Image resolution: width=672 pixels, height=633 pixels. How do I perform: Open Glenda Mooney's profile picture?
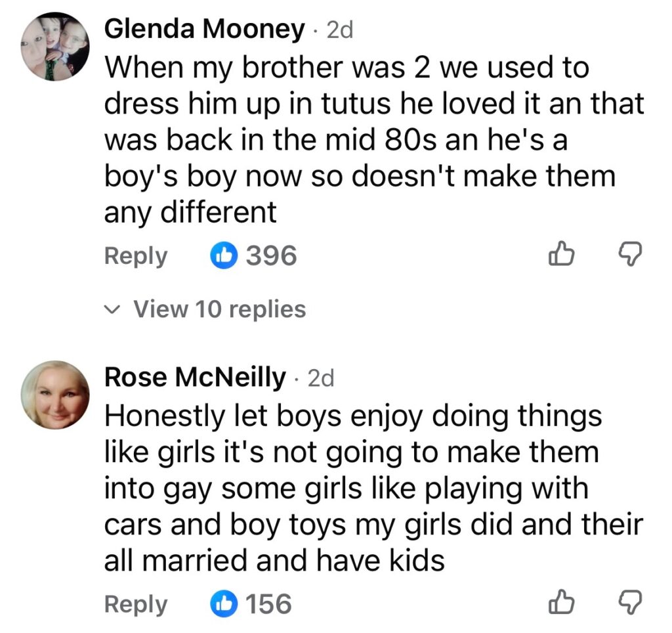point(54,47)
